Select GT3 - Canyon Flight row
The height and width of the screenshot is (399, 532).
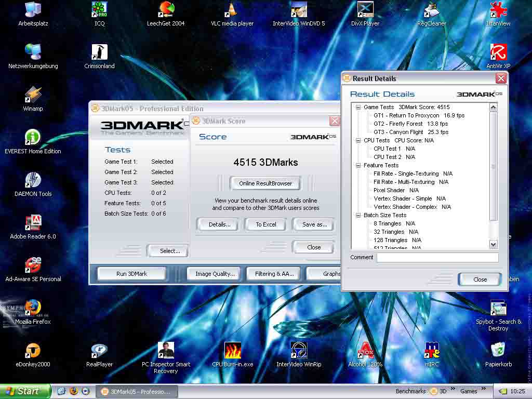pos(411,132)
